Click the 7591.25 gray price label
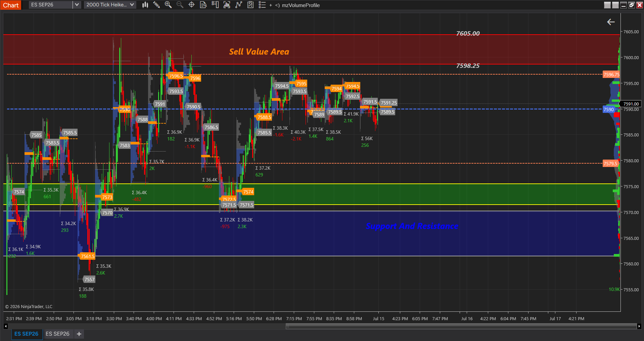This screenshot has width=644, height=341. click(388, 103)
